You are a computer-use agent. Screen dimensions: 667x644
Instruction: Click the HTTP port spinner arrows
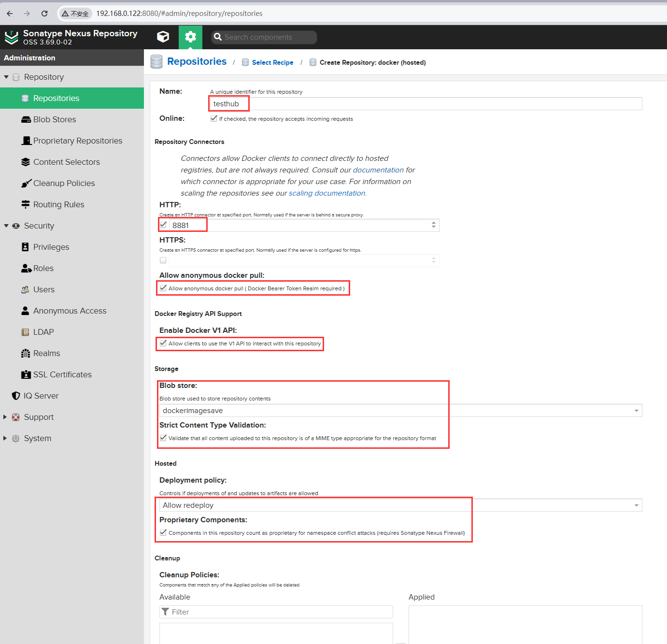[434, 225]
